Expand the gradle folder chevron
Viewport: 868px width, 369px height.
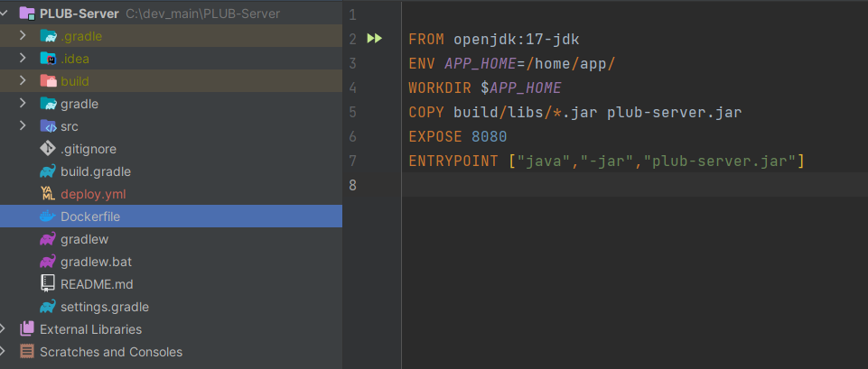(x=23, y=104)
